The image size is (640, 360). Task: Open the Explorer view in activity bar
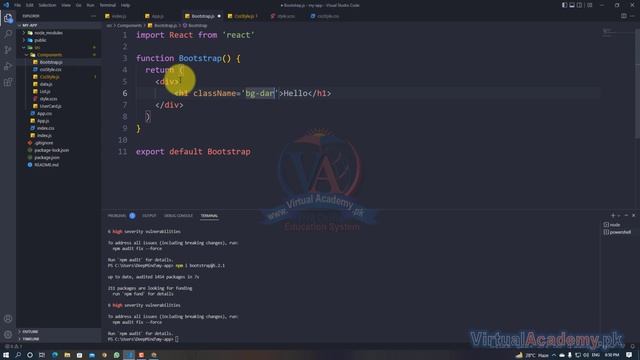(8, 18)
